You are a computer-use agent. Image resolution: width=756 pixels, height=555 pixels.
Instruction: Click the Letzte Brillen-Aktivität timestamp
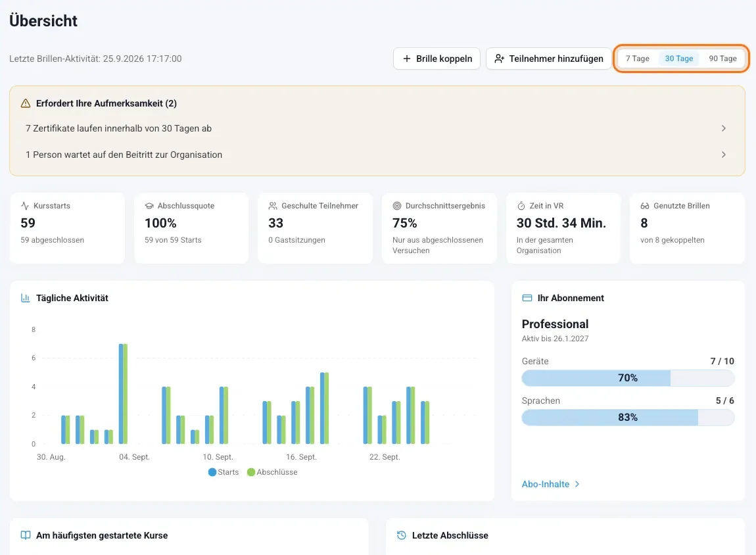[95, 59]
